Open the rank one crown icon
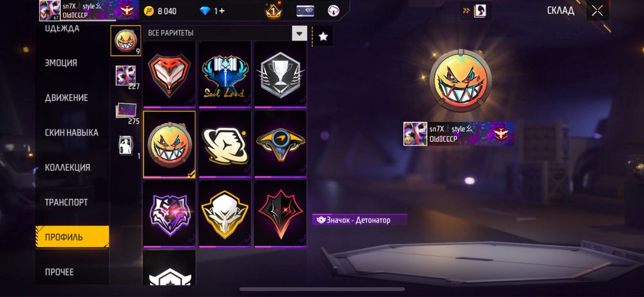This screenshot has height=297, width=644. point(273,11)
